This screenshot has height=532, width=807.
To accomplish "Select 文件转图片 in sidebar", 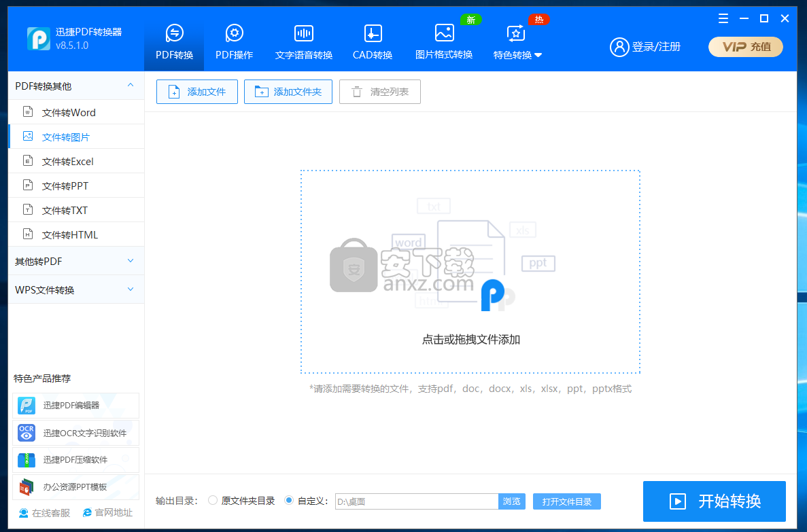I will (76, 137).
